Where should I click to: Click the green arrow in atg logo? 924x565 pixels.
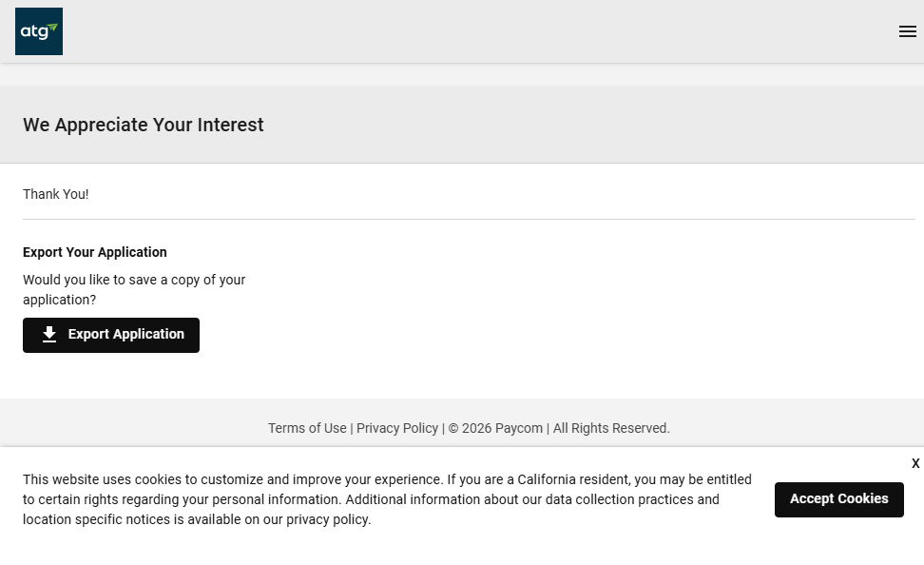point(53,28)
